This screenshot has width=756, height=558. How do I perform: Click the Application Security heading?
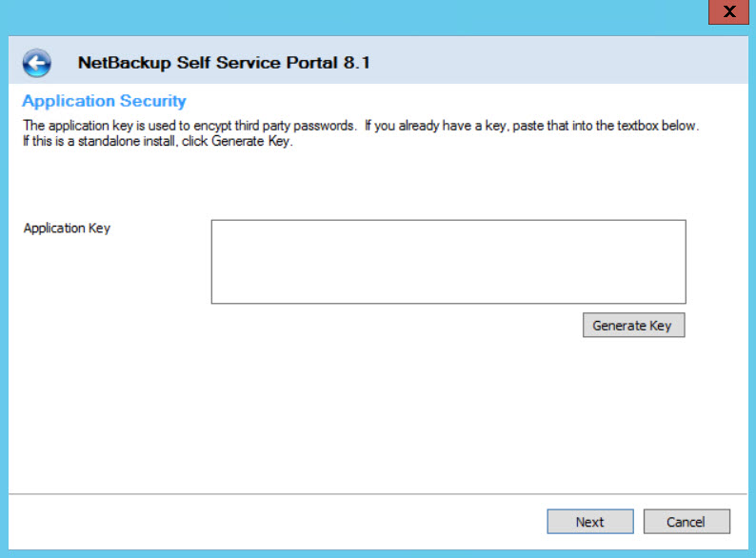coord(104,101)
